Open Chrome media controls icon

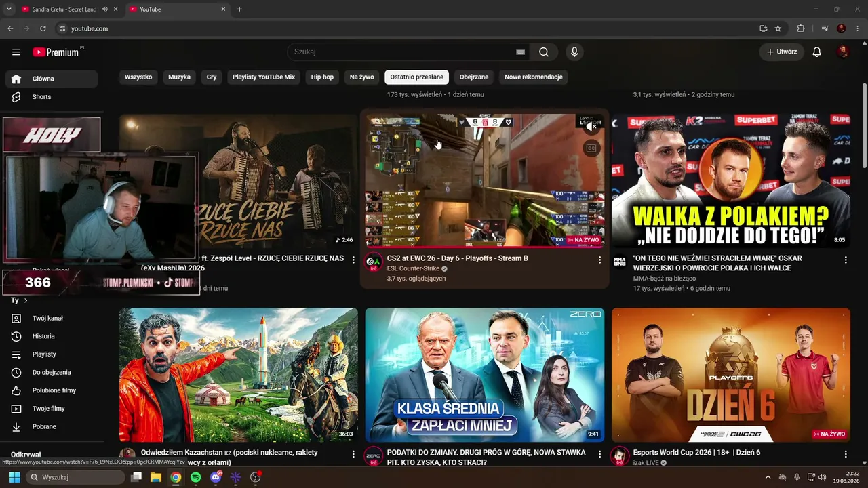click(x=825, y=28)
